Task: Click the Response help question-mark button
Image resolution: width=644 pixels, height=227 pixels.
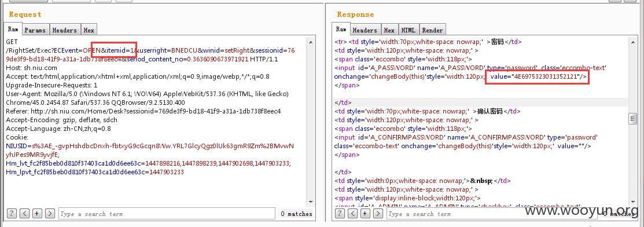Action: click(340, 214)
